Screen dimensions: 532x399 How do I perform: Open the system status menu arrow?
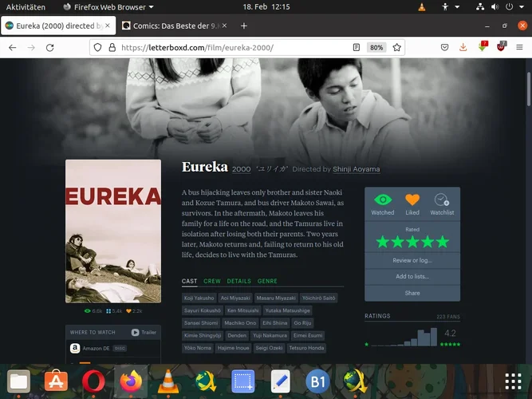pos(522,7)
